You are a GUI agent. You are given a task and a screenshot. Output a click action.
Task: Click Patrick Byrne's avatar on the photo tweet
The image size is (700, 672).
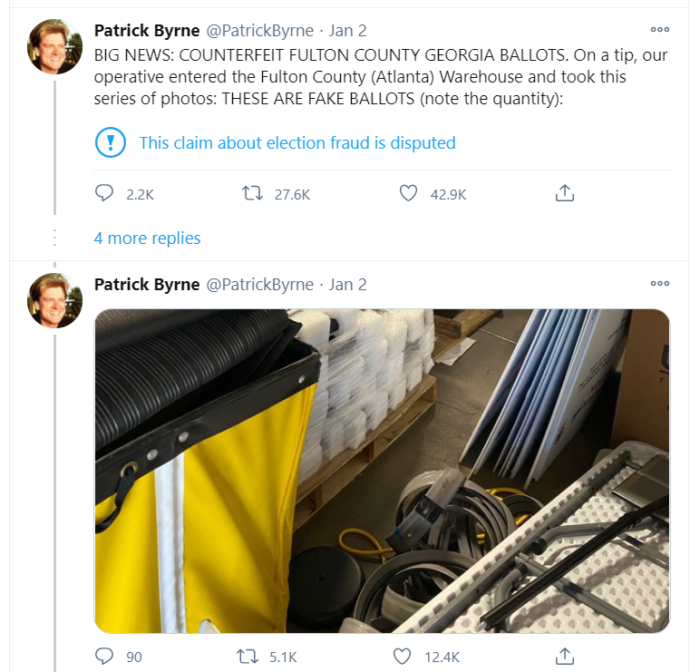pos(55,299)
